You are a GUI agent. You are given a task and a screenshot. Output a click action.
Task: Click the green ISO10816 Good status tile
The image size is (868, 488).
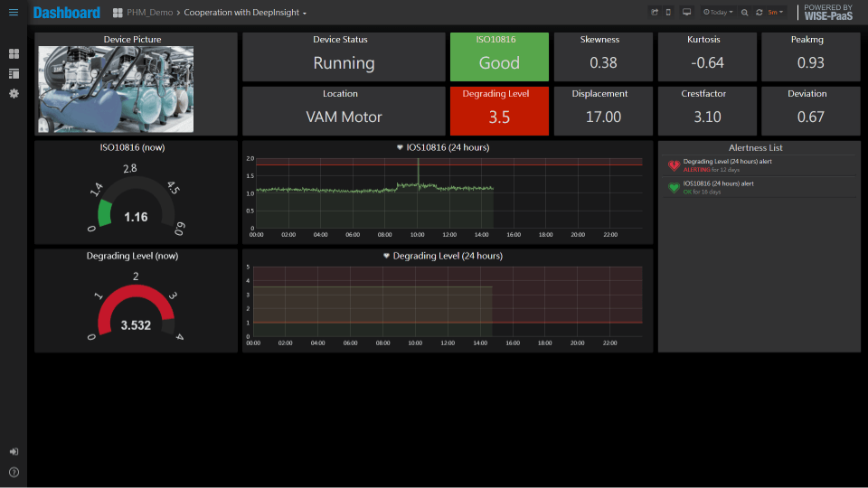click(x=499, y=56)
